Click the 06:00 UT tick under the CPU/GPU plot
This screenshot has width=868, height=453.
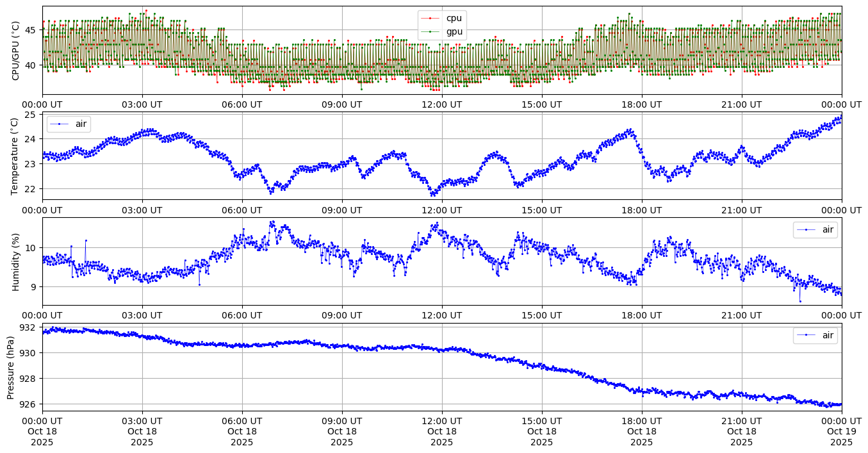(242, 104)
